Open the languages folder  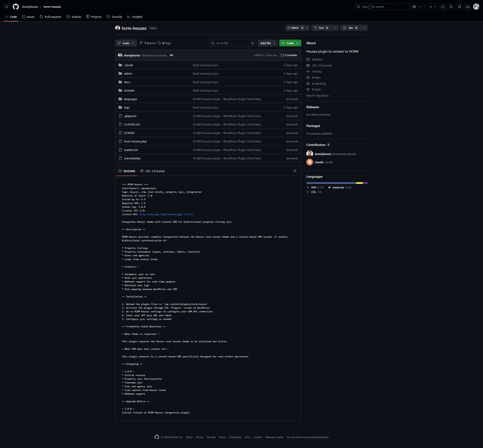[130, 99]
